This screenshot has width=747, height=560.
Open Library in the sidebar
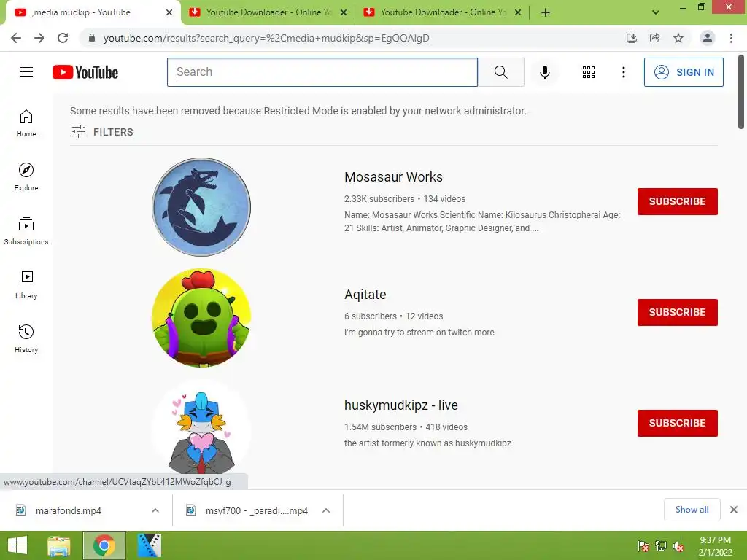coord(26,285)
